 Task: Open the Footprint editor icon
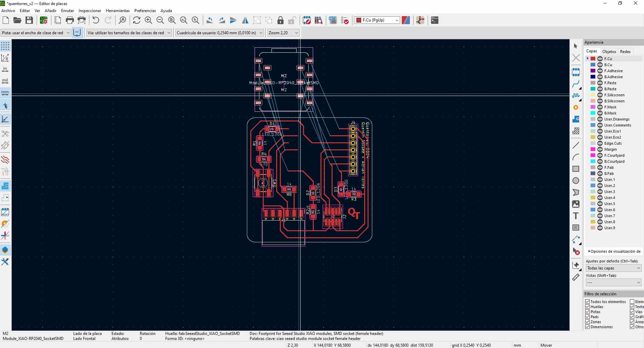[x=306, y=20]
